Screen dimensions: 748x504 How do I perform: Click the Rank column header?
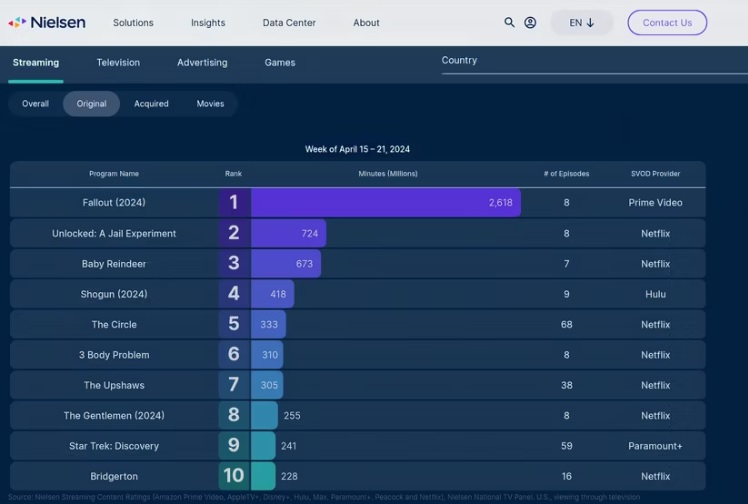point(233,174)
